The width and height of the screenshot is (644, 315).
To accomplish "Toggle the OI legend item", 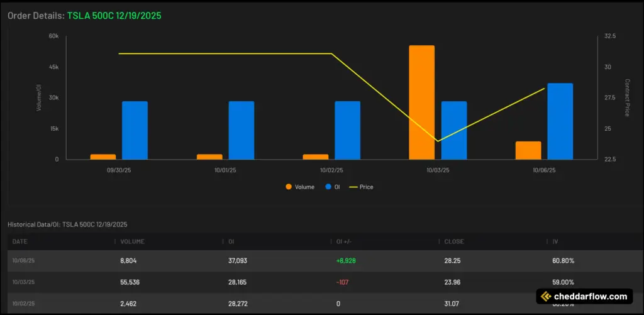I will pos(333,187).
